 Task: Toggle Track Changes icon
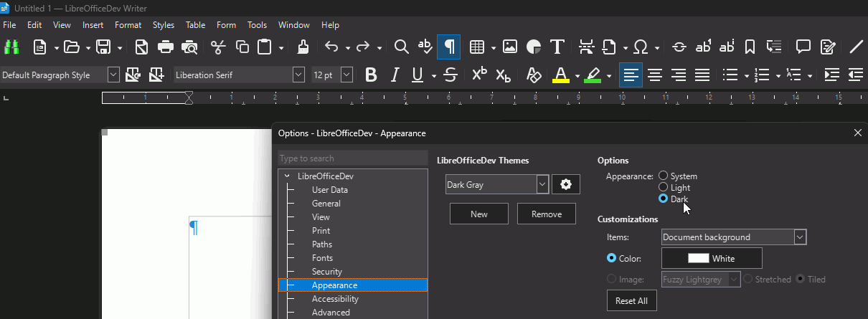[828, 47]
